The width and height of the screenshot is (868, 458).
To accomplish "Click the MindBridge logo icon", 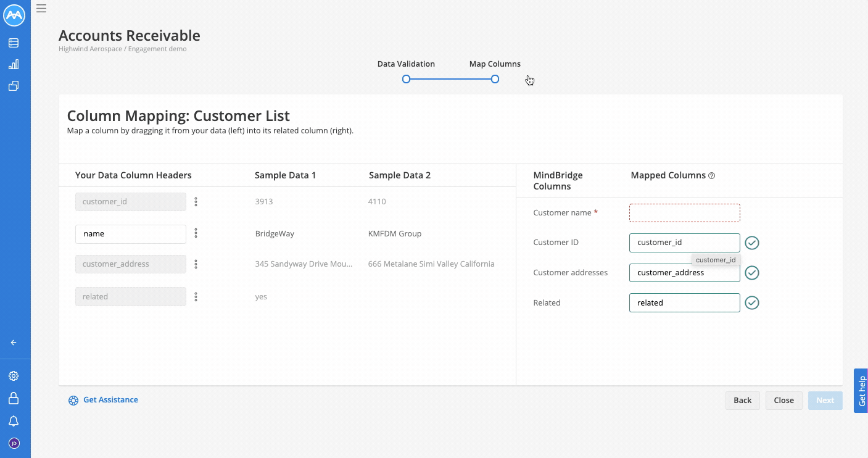I will tap(14, 16).
